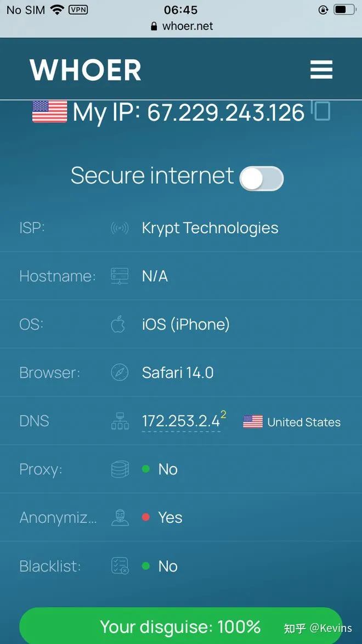Tap the Krypt Technologies ISP value
Image resolution: width=362 pixels, height=644 pixels.
point(210,228)
